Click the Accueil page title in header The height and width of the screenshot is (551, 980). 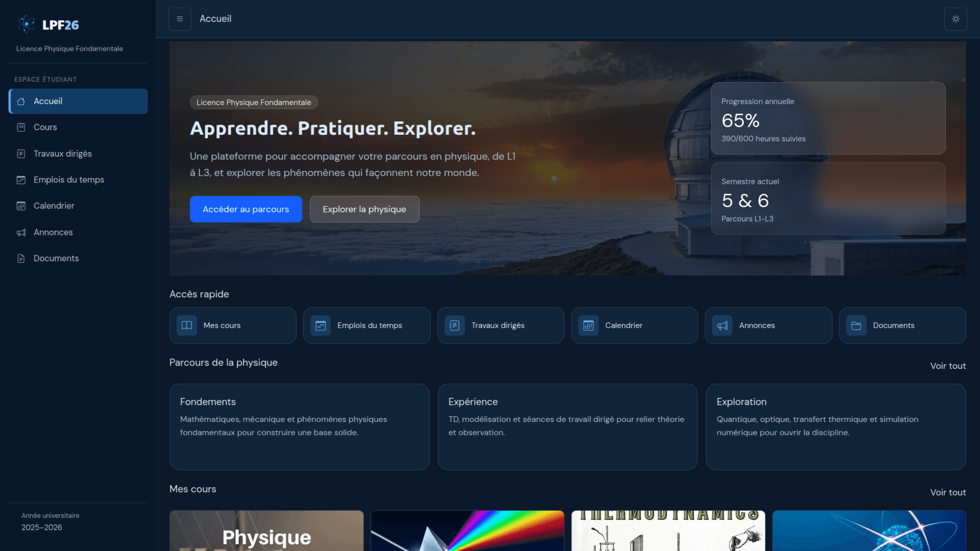(215, 18)
